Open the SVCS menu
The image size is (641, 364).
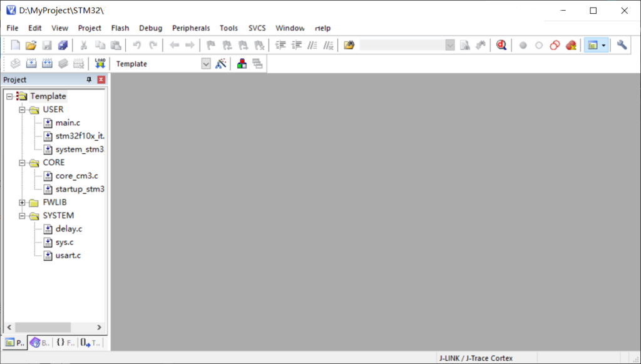(257, 28)
